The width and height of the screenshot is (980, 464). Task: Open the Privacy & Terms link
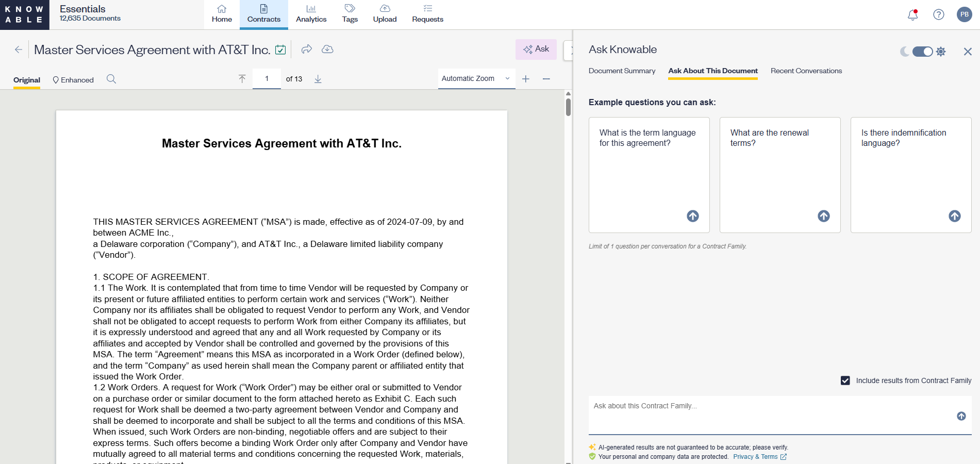tap(759, 457)
